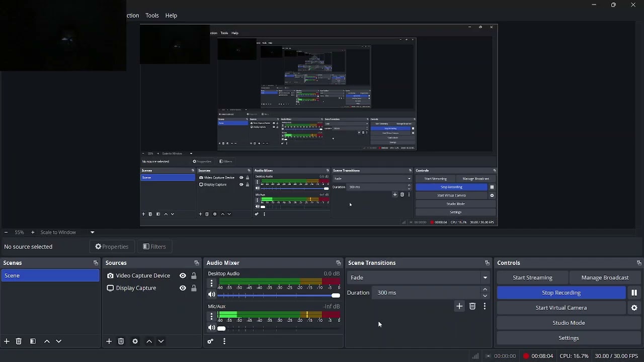Add a configurable transition plus icon
Screen dimensions: 644x362
coord(459,306)
